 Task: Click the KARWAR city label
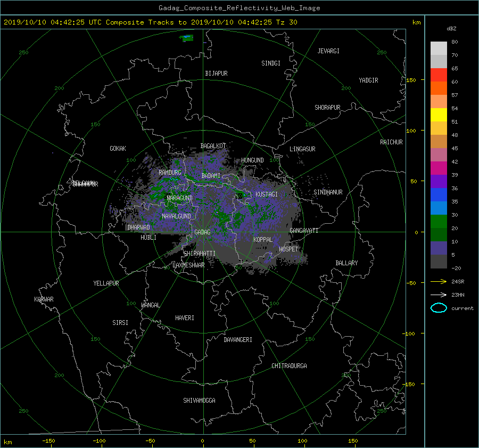44,299
